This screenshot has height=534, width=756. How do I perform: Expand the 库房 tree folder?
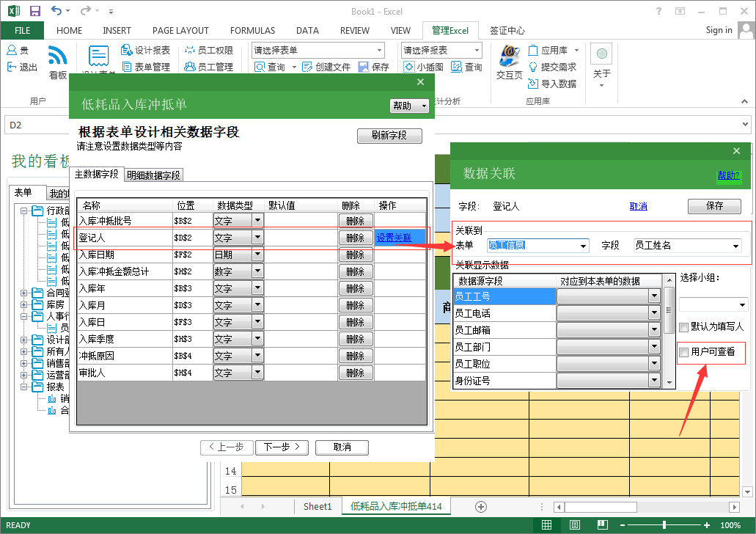23,304
